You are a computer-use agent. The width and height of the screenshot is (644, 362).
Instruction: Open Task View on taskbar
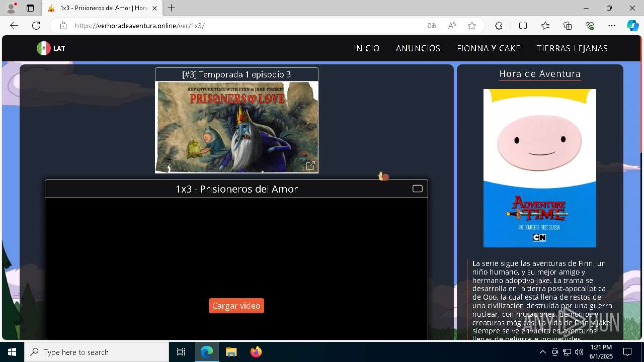181,352
